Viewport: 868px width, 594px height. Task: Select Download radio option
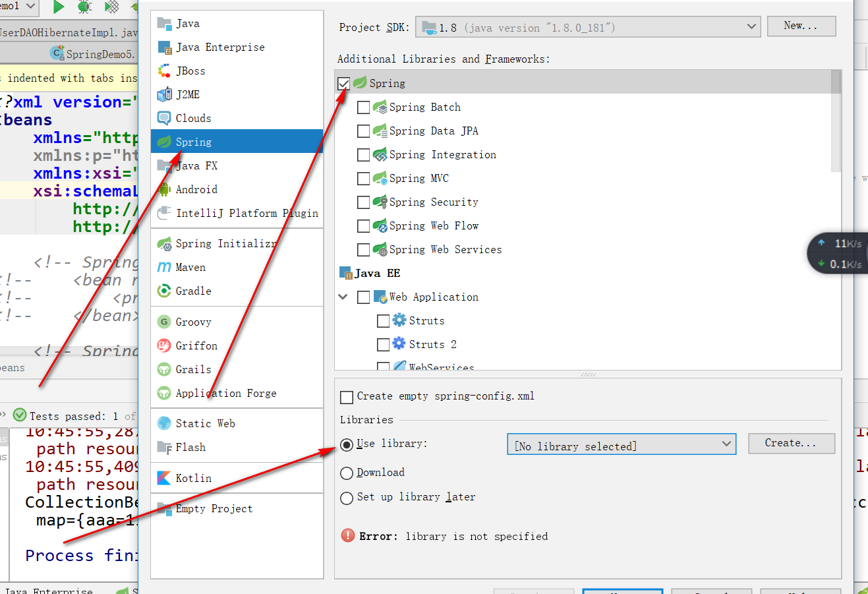click(347, 473)
